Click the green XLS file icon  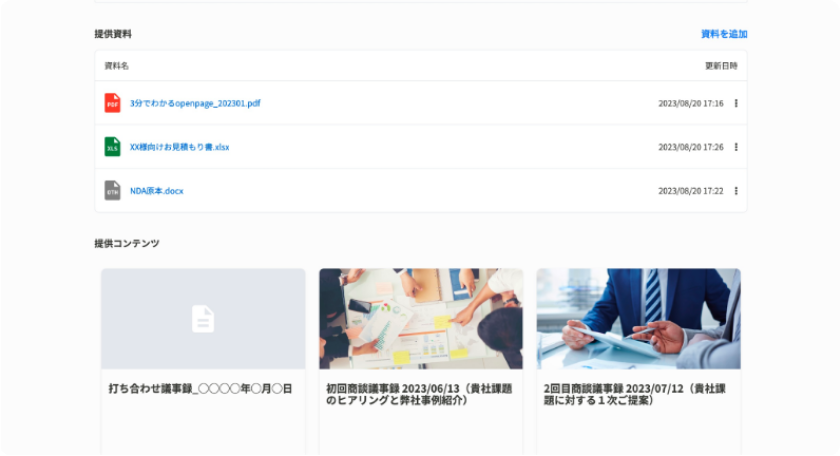tap(112, 147)
